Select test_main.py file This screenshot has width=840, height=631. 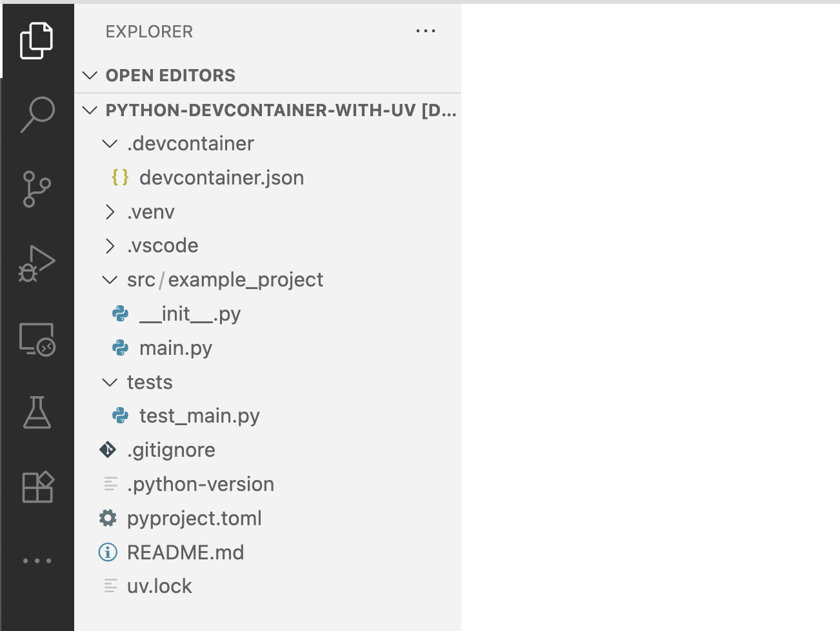pos(199,416)
